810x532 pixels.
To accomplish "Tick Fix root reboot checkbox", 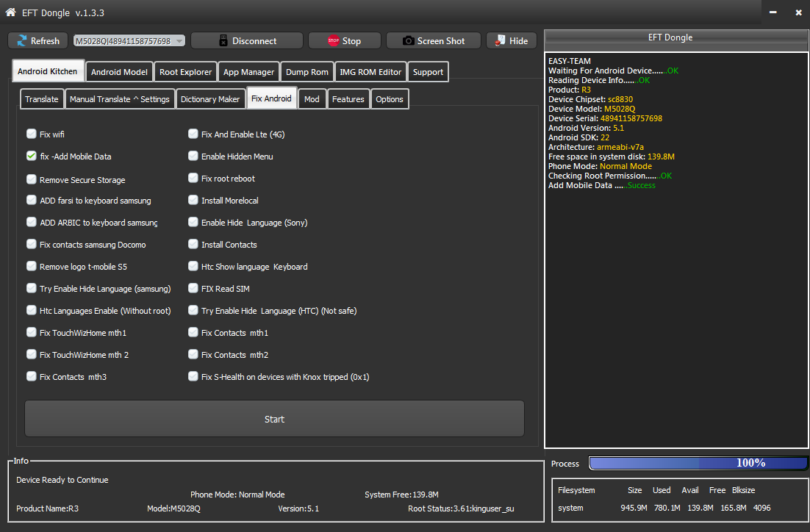I will 193,179.
